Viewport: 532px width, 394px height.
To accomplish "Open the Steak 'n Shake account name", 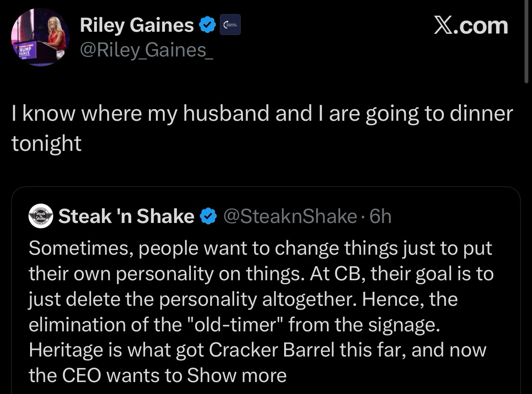I will 126,216.
